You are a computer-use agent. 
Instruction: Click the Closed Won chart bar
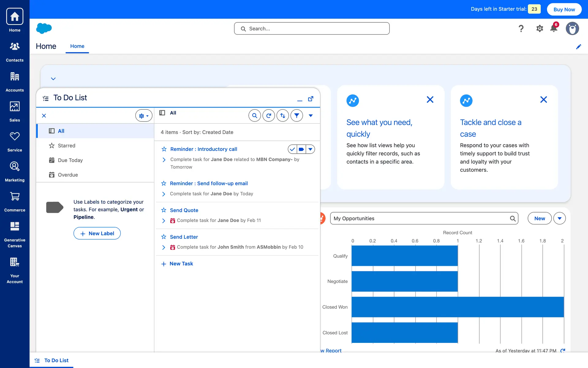click(458, 307)
